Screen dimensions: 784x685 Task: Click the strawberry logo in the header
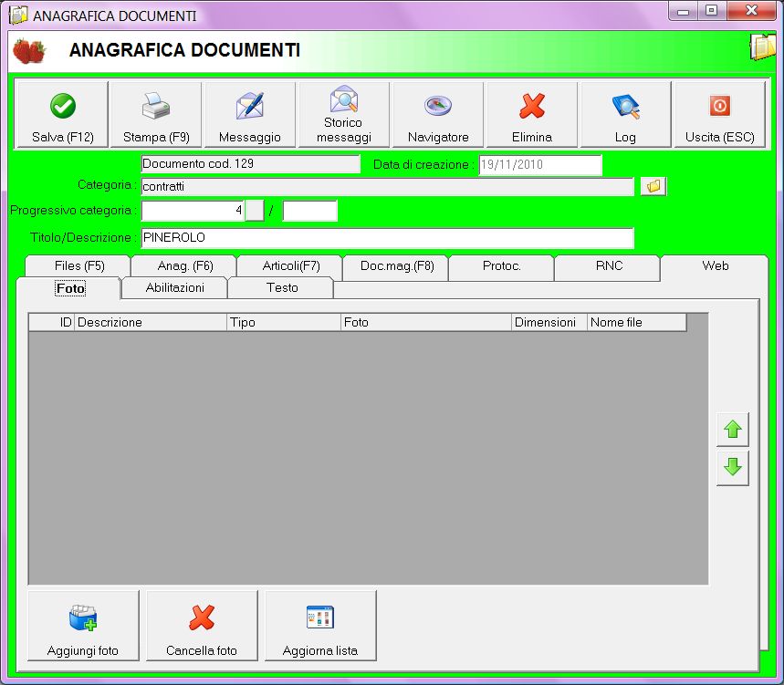[x=29, y=50]
